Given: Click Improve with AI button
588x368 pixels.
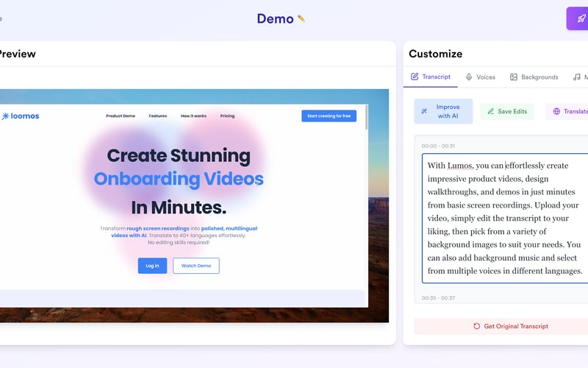Looking at the screenshot, I should point(443,111).
